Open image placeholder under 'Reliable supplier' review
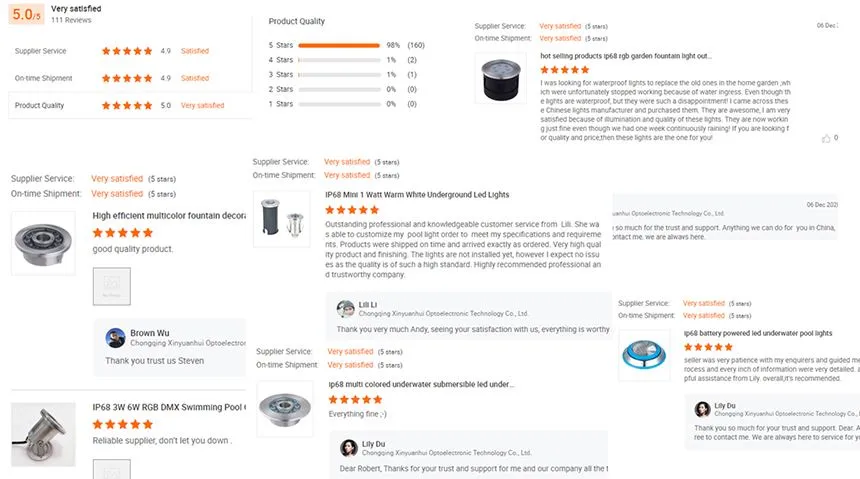Viewport: 860px width, 479px height. (x=111, y=470)
